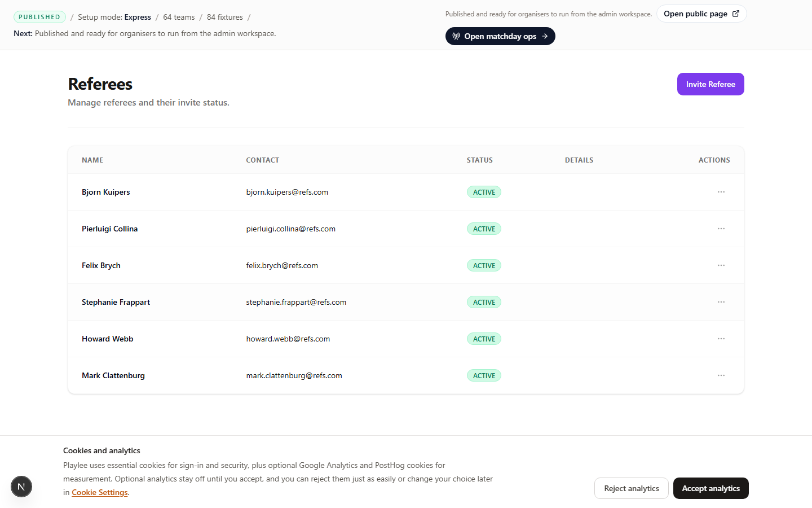812x508 pixels.
Task: Open actions menu for Pierluigi Collina
Action: click(x=721, y=229)
